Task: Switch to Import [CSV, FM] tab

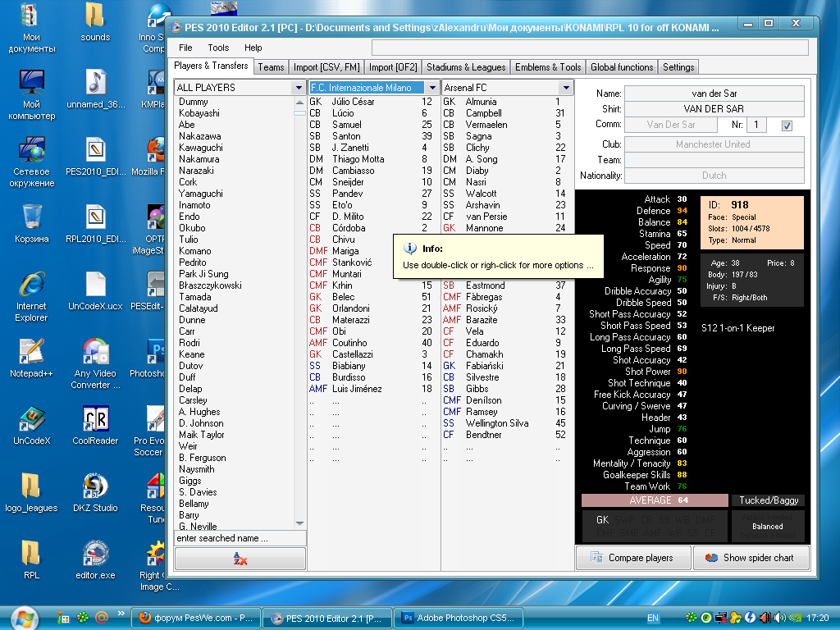Action: 326,67
